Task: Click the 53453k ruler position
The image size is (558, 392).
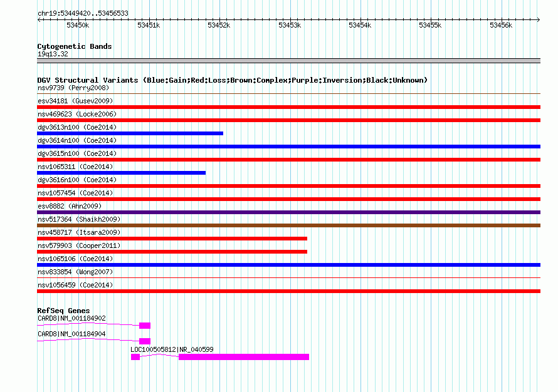Action: click(x=290, y=25)
